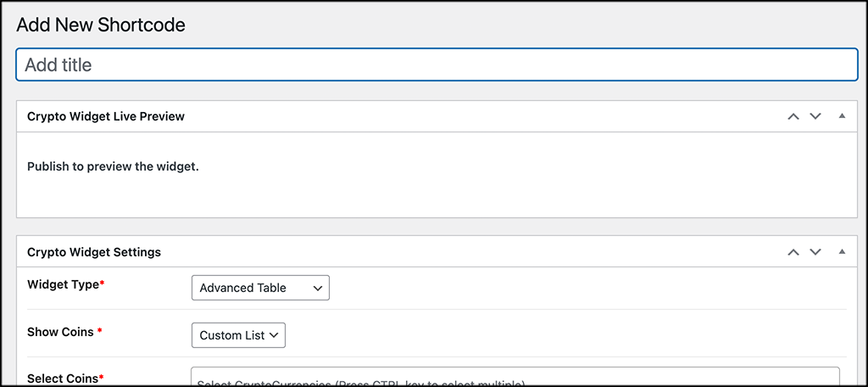Screen dimensions: 868x387
Task: Move Crypto Widget Settings panel up
Action: pyautogui.click(x=793, y=252)
